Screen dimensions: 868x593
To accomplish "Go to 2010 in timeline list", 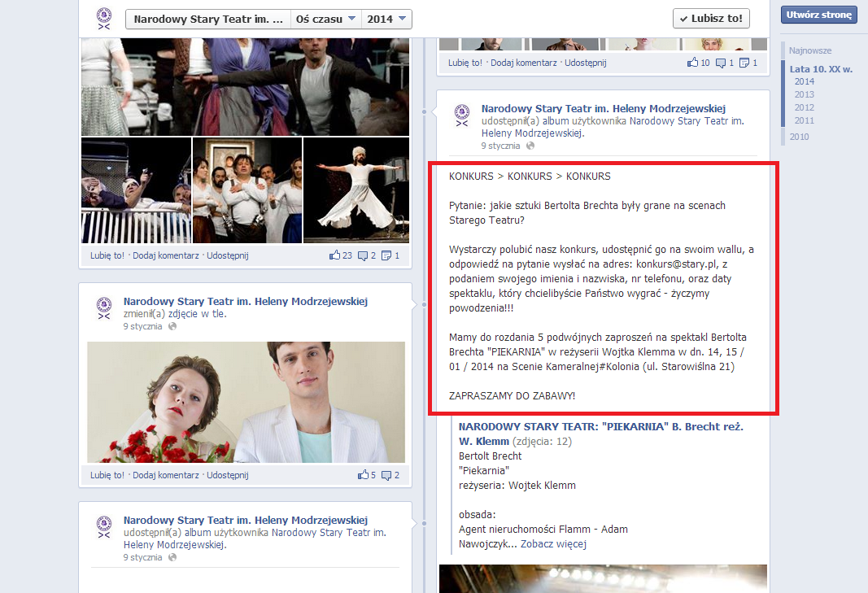I will coord(799,137).
